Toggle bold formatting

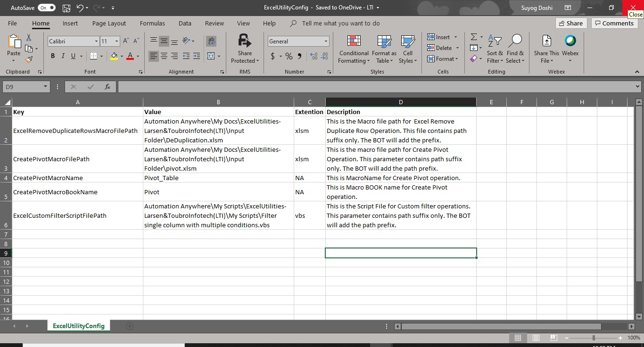tap(53, 56)
